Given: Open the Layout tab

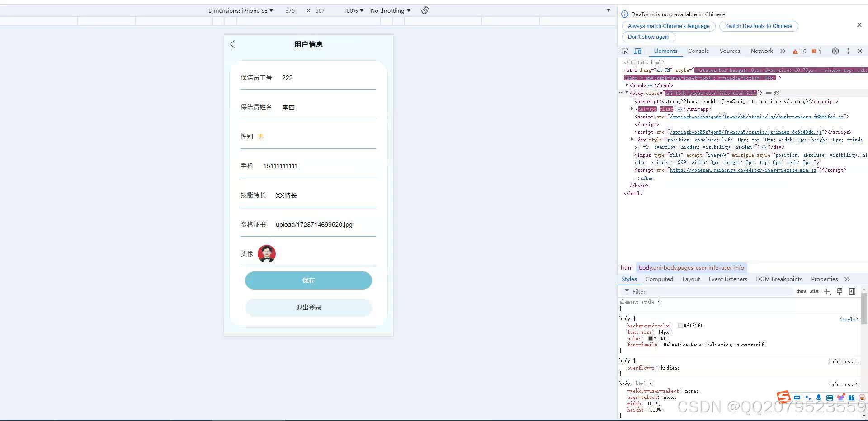Looking at the screenshot, I should 691,279.
